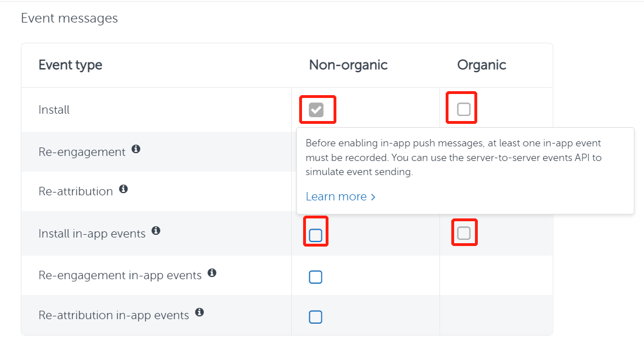Select the Organic column header

point(482,65)
